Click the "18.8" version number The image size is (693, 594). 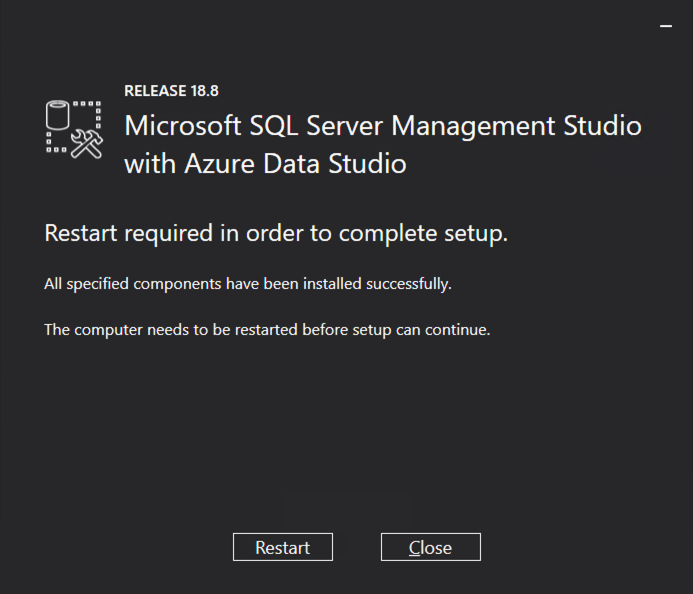click(x=203, y=91)
